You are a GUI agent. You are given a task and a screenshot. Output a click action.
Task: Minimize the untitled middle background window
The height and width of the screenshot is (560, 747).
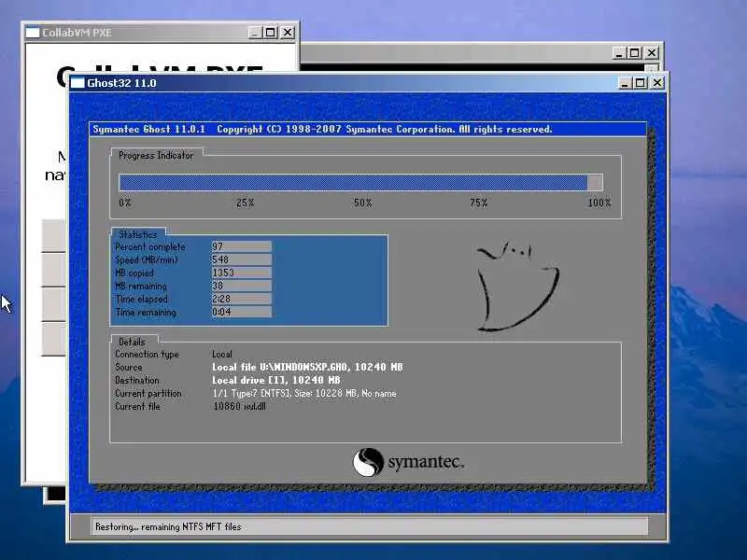point(618,53)
